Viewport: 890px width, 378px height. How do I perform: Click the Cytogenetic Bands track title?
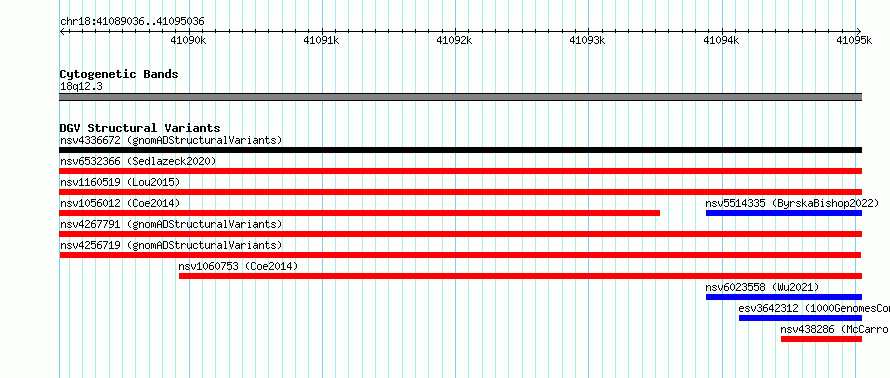(x=119, y=74)
